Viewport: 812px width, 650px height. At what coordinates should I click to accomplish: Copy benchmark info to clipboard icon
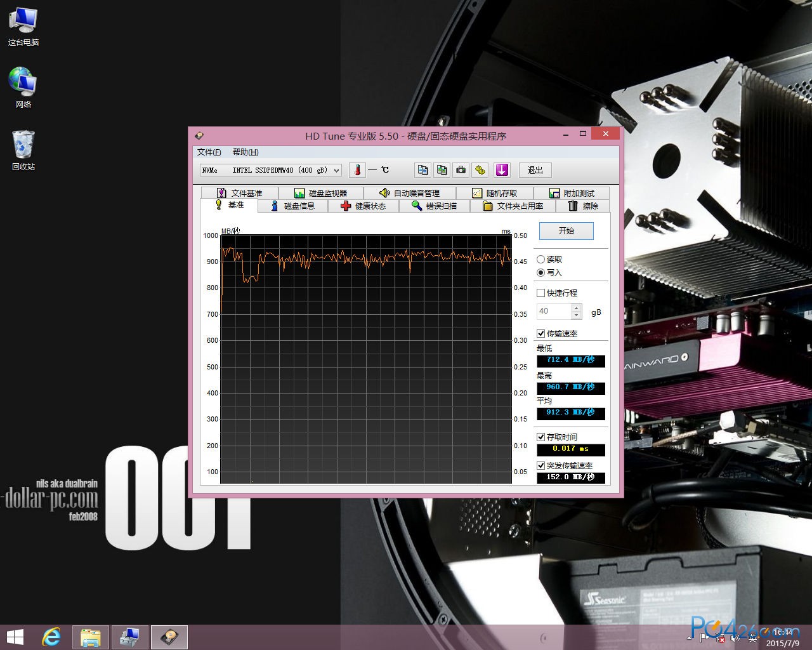point(422,170)
